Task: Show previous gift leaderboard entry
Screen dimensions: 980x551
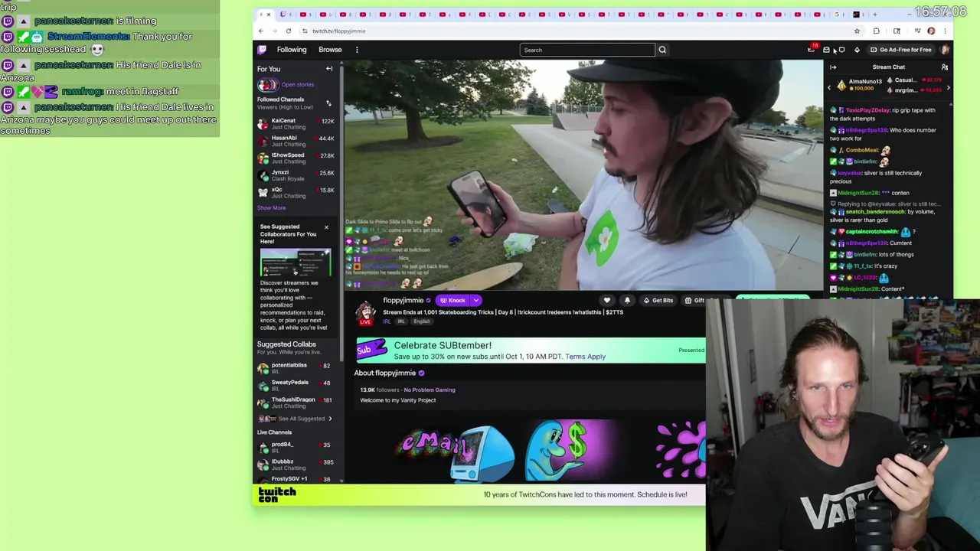Action: 829,88
